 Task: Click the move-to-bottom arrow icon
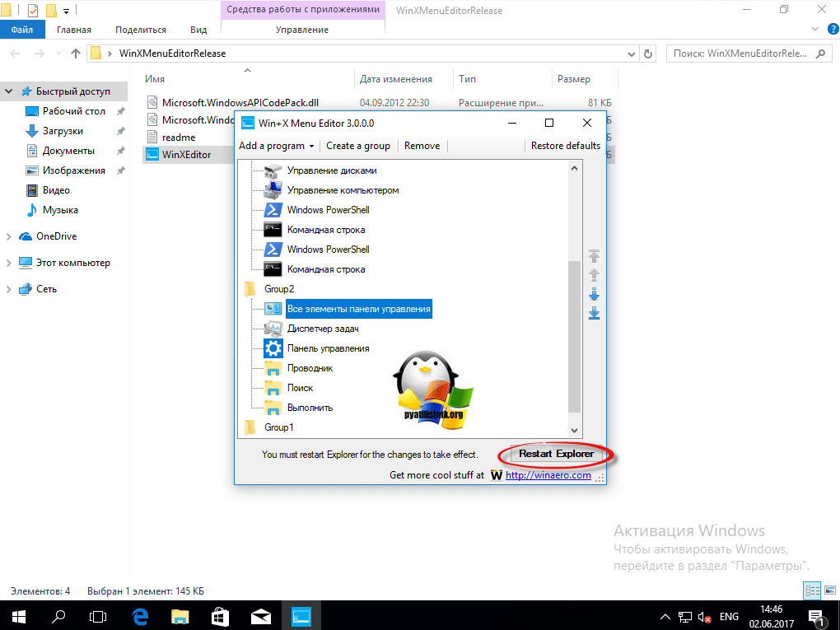pos(594,313)
